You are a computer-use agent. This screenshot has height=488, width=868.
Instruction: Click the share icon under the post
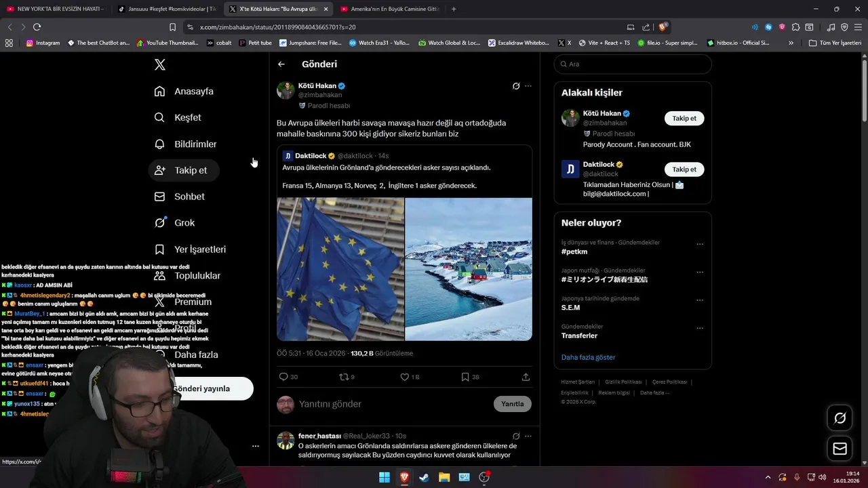pyautogui.click(x=526, y=377)
